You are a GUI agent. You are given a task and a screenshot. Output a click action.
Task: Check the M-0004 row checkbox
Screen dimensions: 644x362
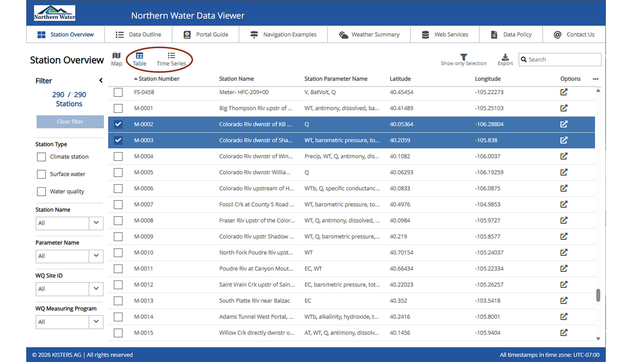[x=118, y=156]
